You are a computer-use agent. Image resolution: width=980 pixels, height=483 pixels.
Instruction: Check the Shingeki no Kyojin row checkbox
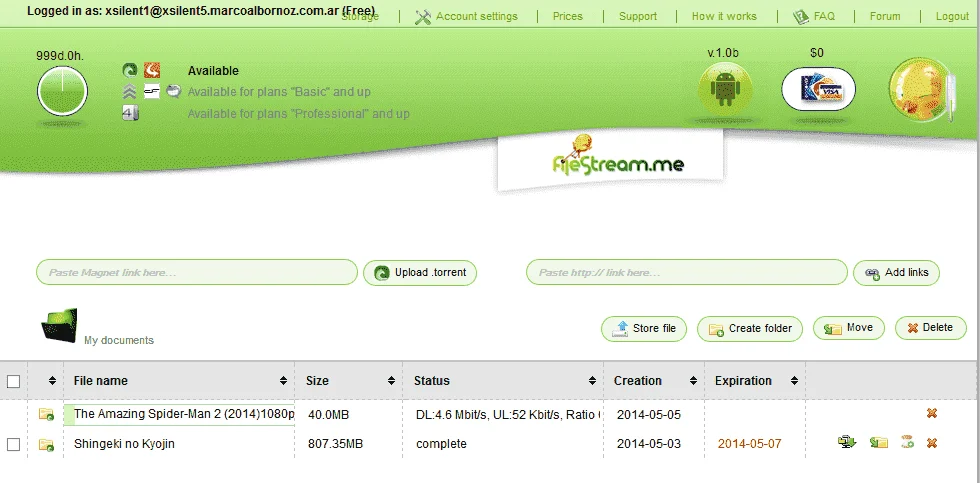coord(13,444)
